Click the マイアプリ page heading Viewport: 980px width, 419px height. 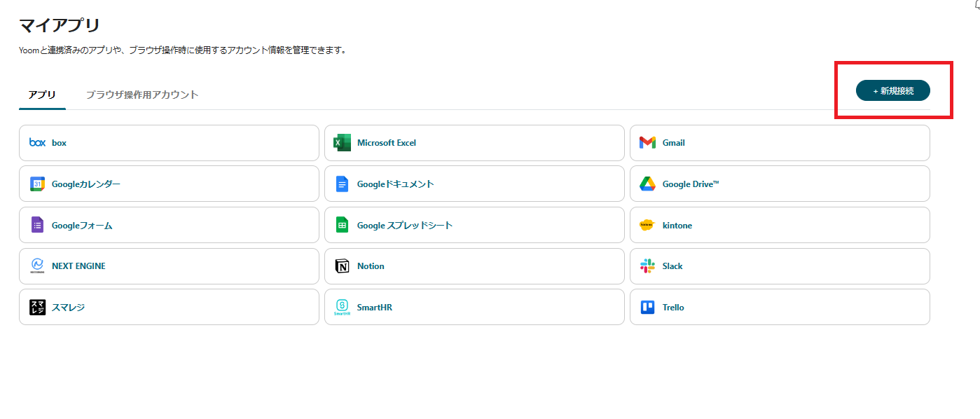point(60,26)
